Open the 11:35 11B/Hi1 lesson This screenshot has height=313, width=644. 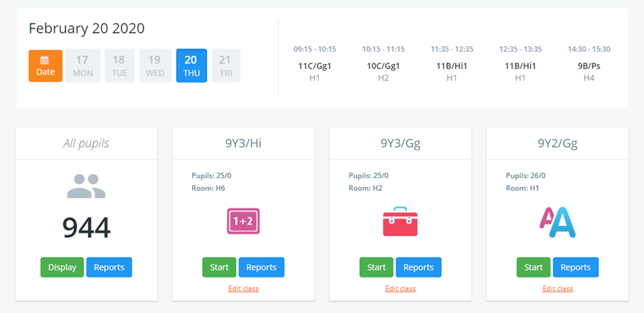pyautogui.click(x=452, y=63)
